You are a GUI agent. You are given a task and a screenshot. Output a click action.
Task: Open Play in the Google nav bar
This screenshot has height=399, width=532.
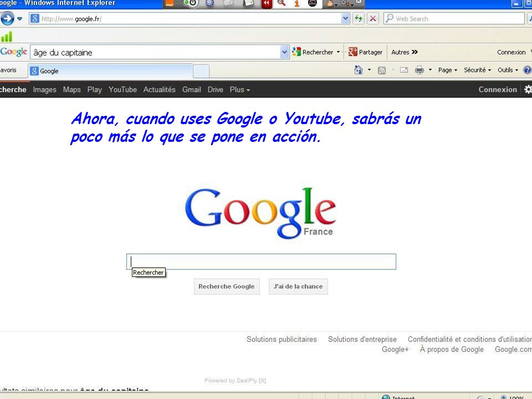(x=94, y=90)
